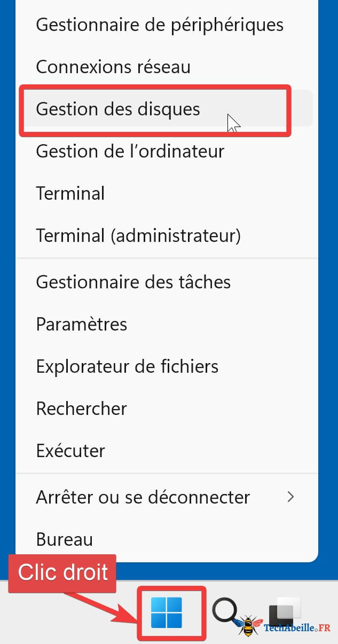This screenshot has height=644, width=338.
Task: Select Paramètres in the menu
Action: click(82, 324)
